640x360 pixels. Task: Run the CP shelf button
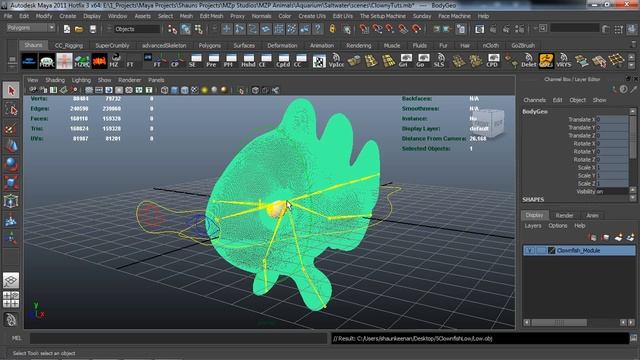(175, 60)
